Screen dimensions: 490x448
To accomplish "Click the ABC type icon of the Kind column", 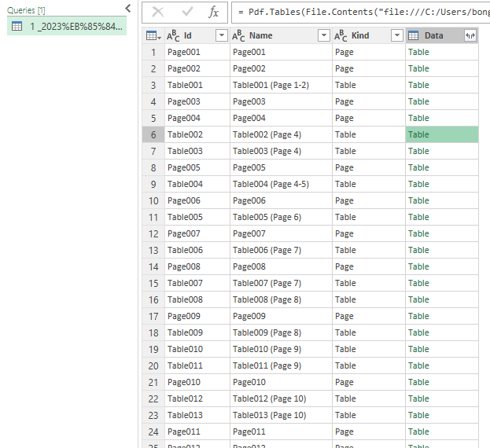I will click(x=341, y=35).
